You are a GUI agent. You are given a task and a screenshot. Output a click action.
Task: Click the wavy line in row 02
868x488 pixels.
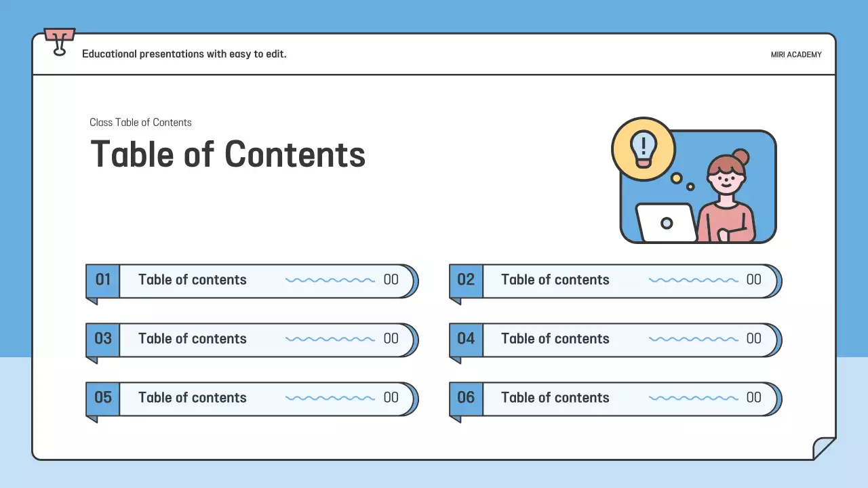pyautogui.click(x=693, y=280)
